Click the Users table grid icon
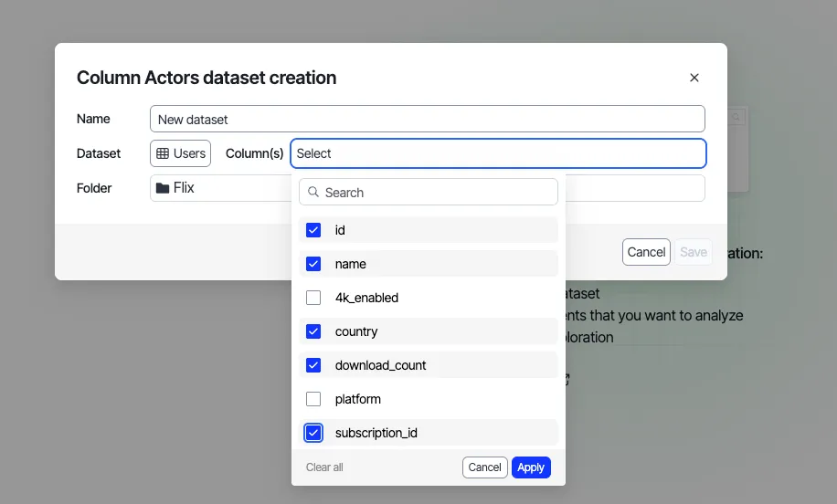 (163, 153)
